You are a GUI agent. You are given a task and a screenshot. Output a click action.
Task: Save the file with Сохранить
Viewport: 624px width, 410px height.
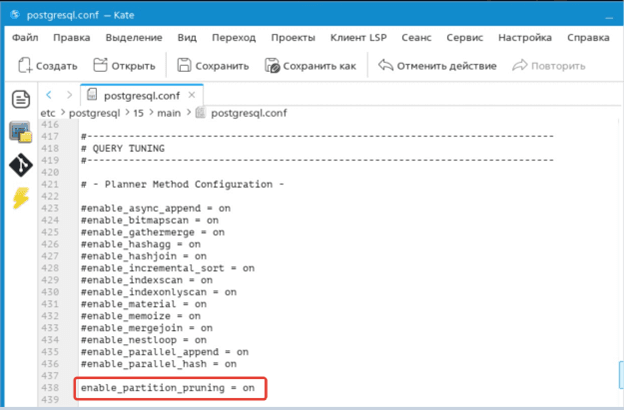click(213, 66)
